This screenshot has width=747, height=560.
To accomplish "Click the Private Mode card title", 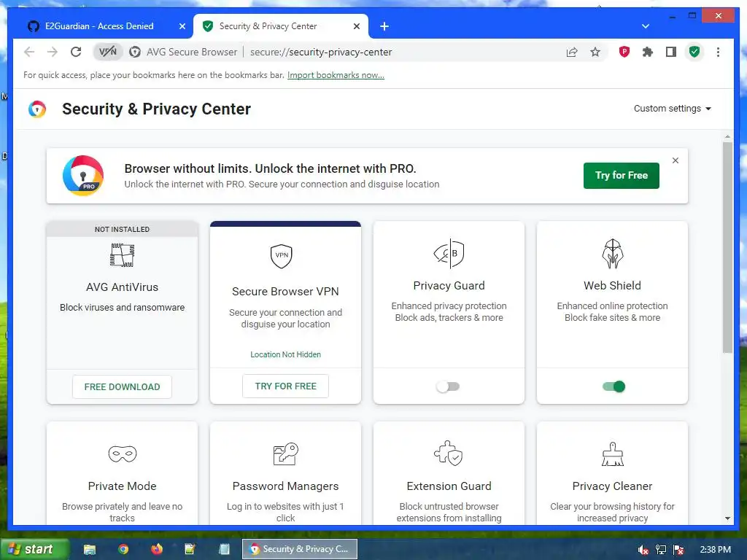I will point(122,486).
